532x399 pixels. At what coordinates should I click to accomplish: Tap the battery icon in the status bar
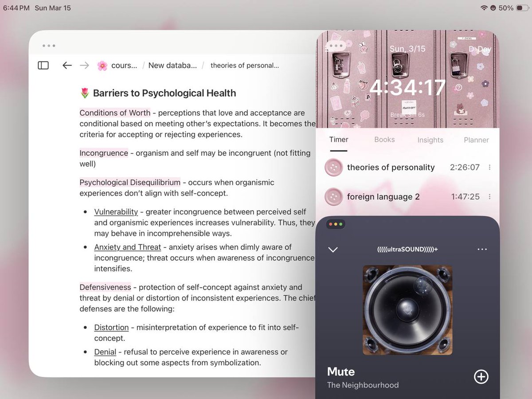coord(522,8)
